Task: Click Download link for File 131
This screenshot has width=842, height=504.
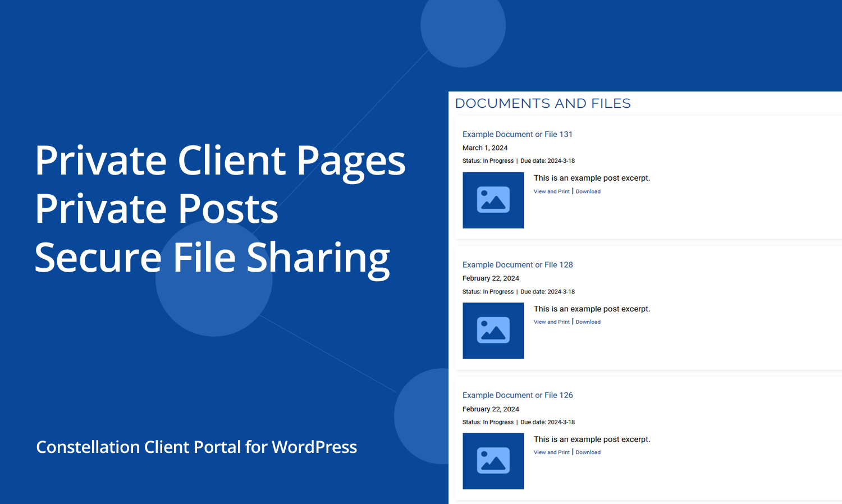Action: (588, 191)
